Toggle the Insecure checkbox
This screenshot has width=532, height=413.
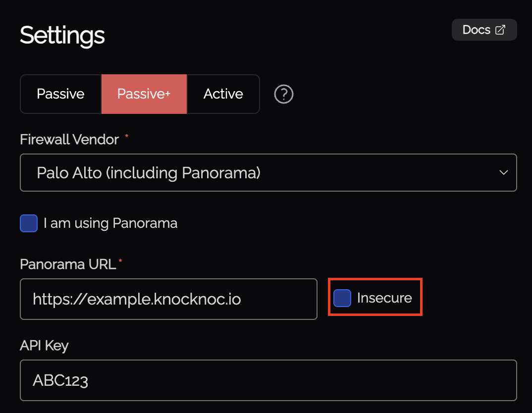click(x=342, y=297)
